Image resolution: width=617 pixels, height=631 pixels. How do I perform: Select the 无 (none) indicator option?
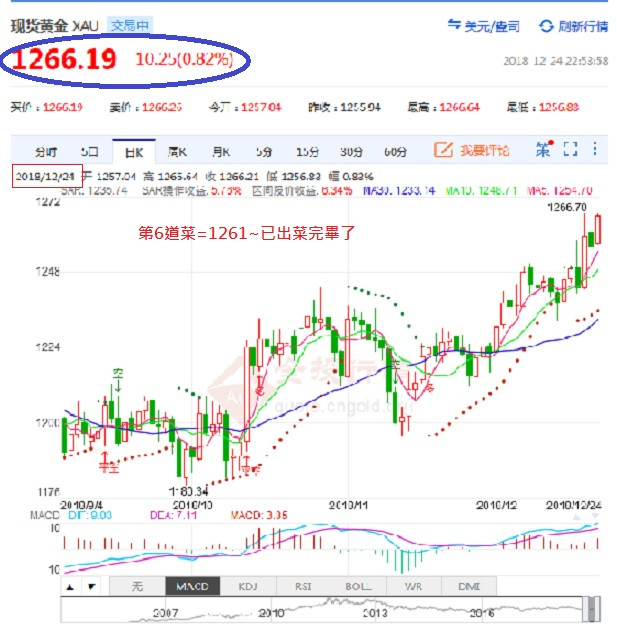pyautogui.click(x=137, y=587)
